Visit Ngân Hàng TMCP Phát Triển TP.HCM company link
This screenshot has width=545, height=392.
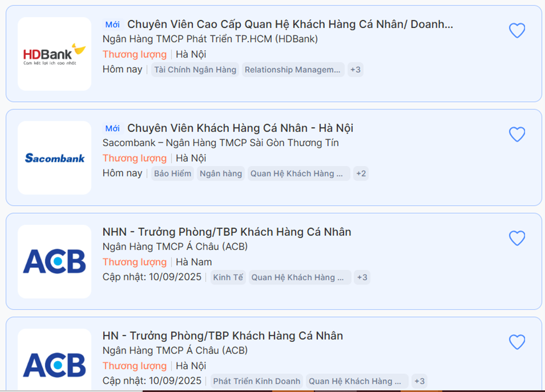(210, 39)
